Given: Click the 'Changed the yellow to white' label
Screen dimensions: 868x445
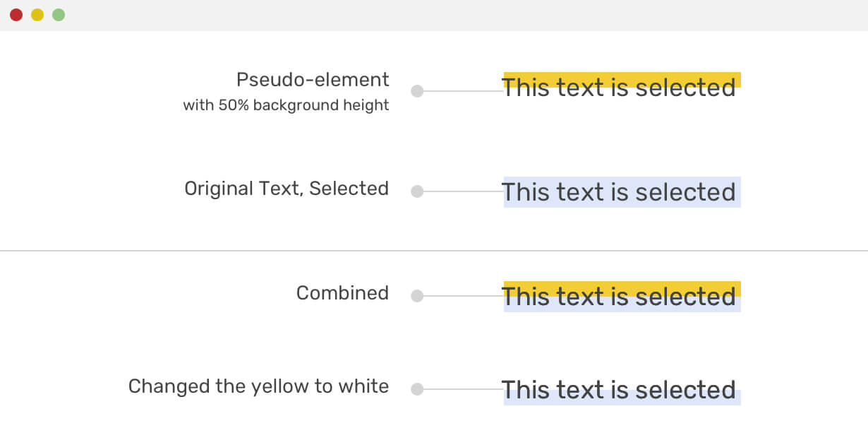Looking at the screenshot, I should 258,386.
